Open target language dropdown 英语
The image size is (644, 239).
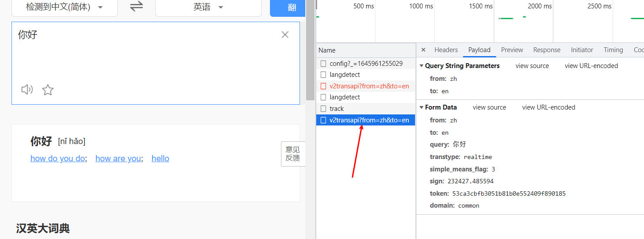[x=208, y=8]
